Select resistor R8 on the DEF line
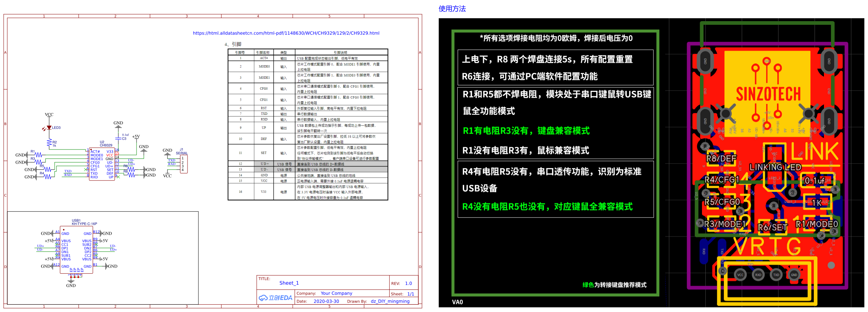 pos(131,175)
